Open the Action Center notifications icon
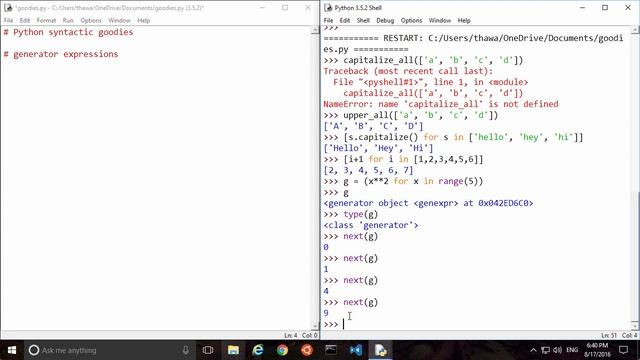 [623, 350]
